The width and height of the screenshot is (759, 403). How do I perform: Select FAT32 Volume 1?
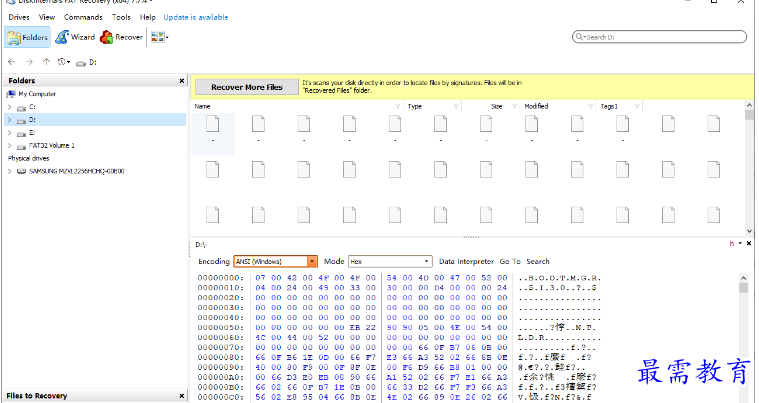[51, 145]
